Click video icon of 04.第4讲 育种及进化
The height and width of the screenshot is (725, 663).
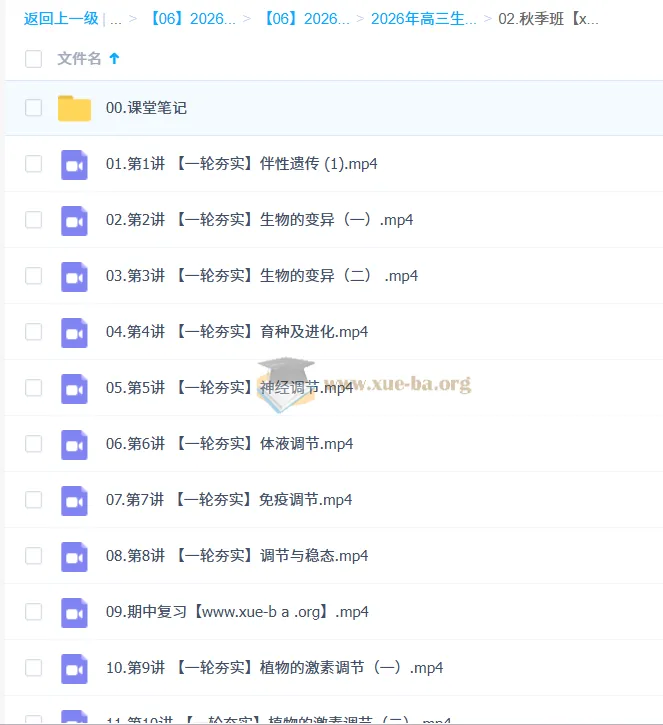pyautogui.click(x=74, y=332)
